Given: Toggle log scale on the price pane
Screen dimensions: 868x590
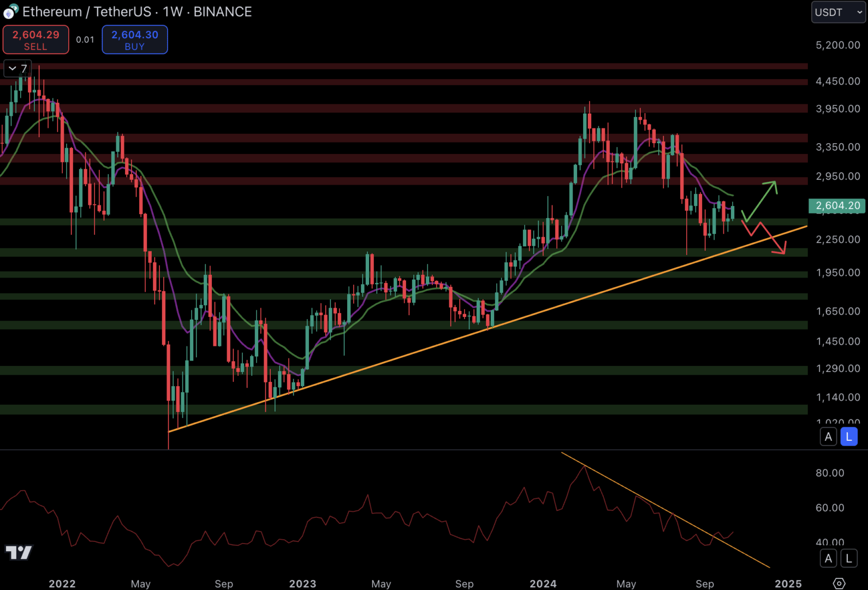Looking at the screenshot, I should [849, 436].
